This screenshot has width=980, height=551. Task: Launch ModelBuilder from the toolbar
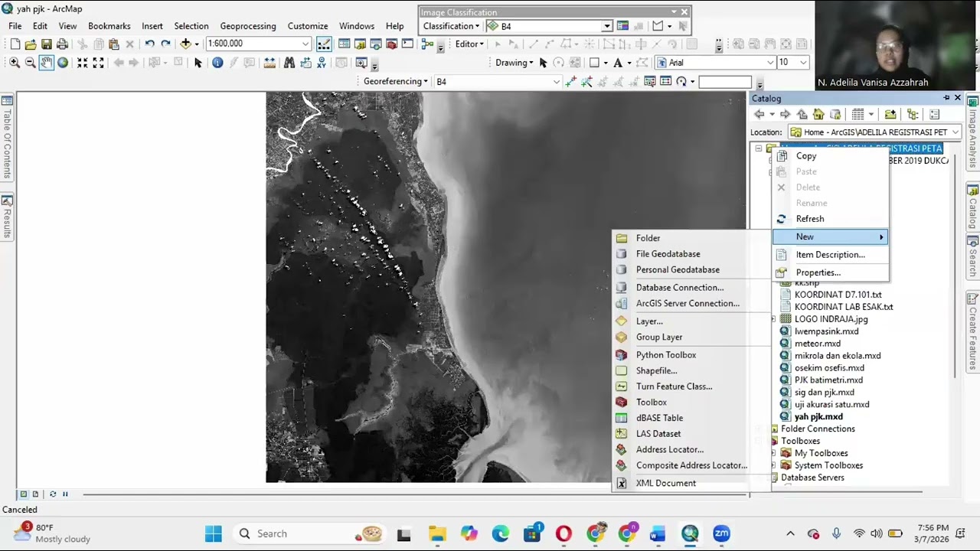pyautogui.click(x=427, y=44)
